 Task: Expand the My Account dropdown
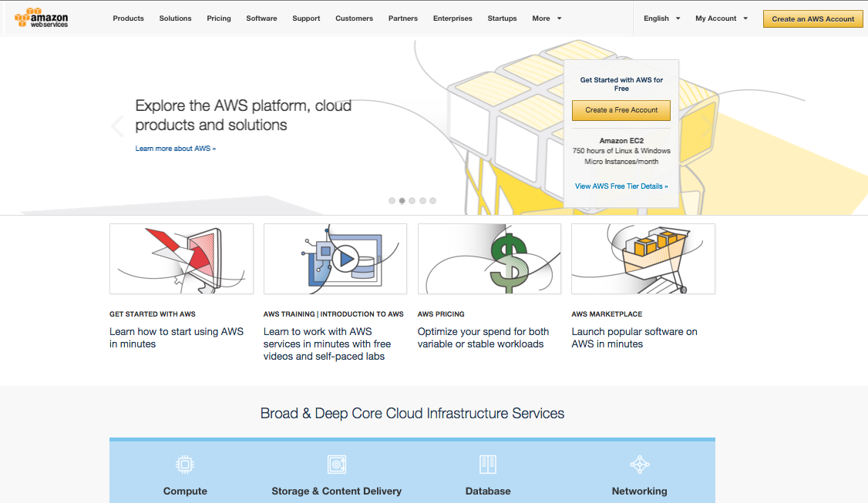(722, 18)
